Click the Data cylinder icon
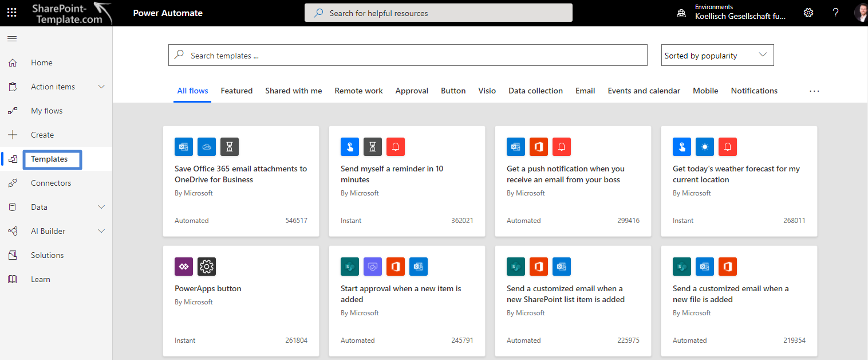868x360 pixels. 13,208
